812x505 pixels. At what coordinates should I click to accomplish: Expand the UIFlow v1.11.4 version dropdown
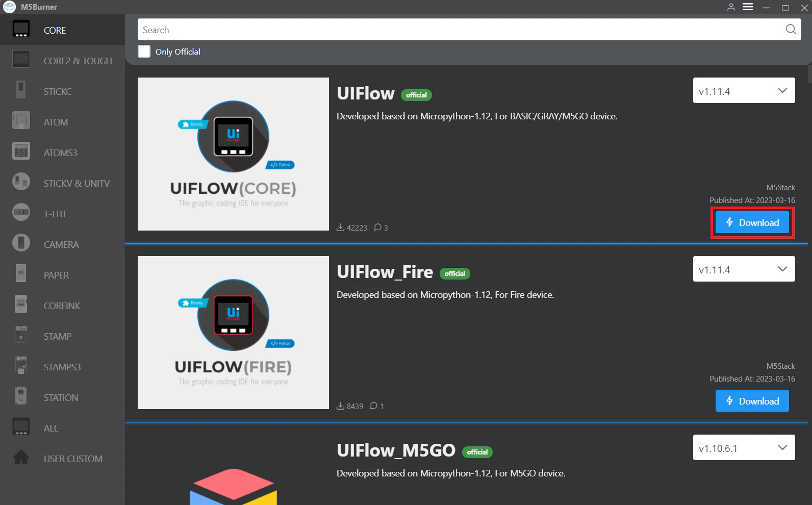click(744, 90)
